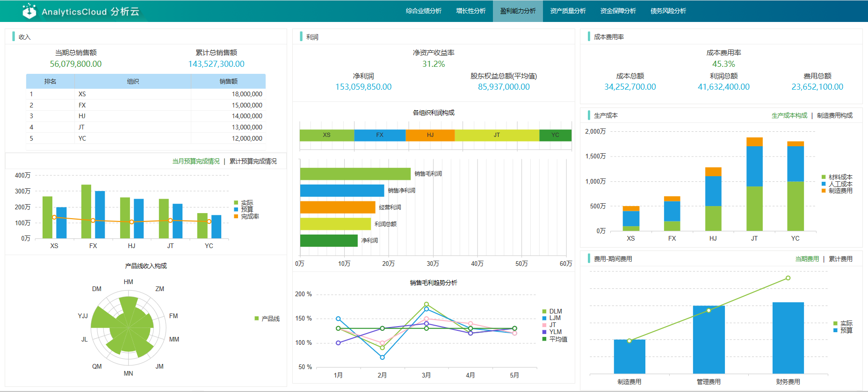Sort by the 销售额 column header

[228, 81]
